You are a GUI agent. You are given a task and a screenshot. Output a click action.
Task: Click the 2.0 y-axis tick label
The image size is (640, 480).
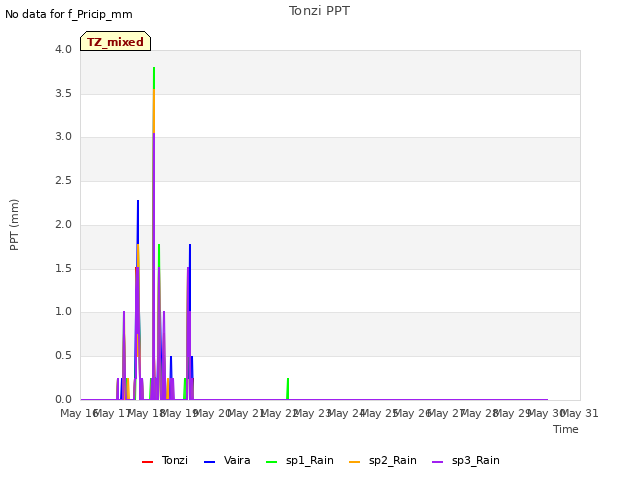63,224
